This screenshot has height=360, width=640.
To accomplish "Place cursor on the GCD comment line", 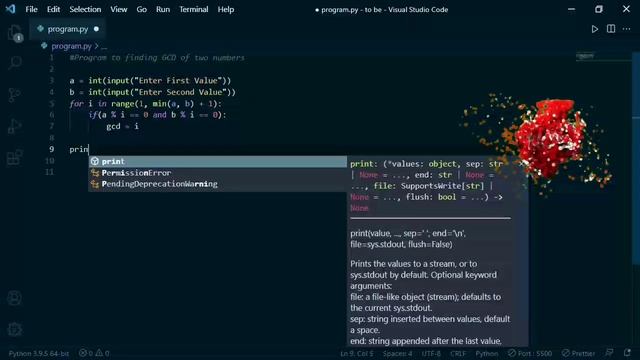I will pos(157,58).
